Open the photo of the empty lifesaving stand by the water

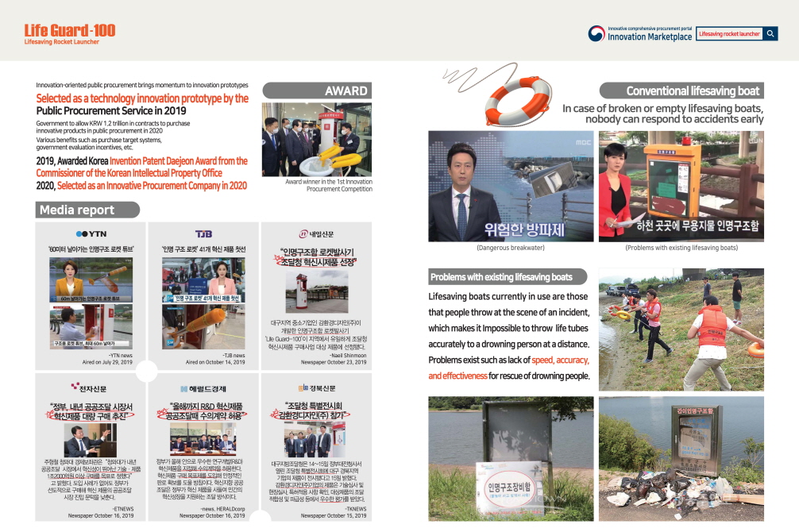click(511, 459)
